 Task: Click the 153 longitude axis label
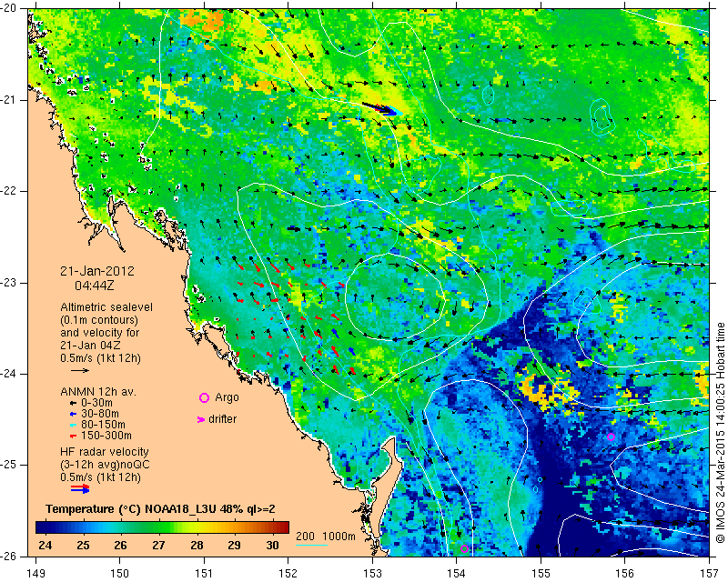372,574
